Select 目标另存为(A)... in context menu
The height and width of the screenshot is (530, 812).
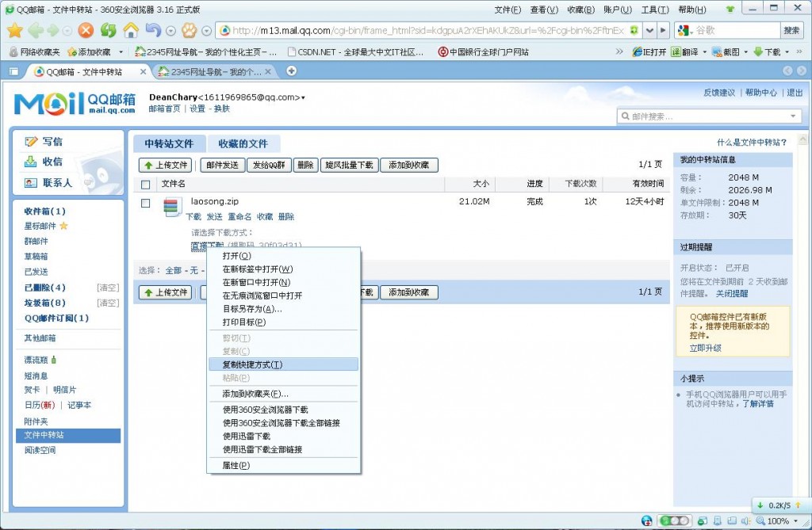click(x=283, y=309)
